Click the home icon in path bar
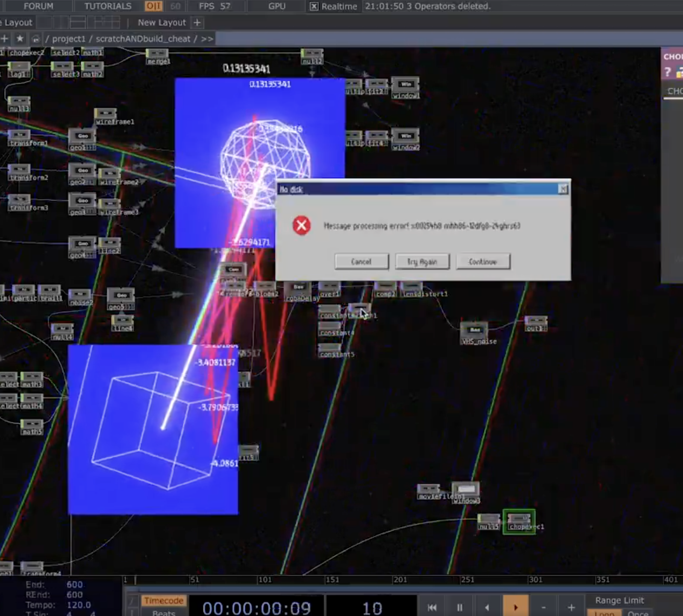The width and height of the screenshot is (683, 616). coord(35,39)
